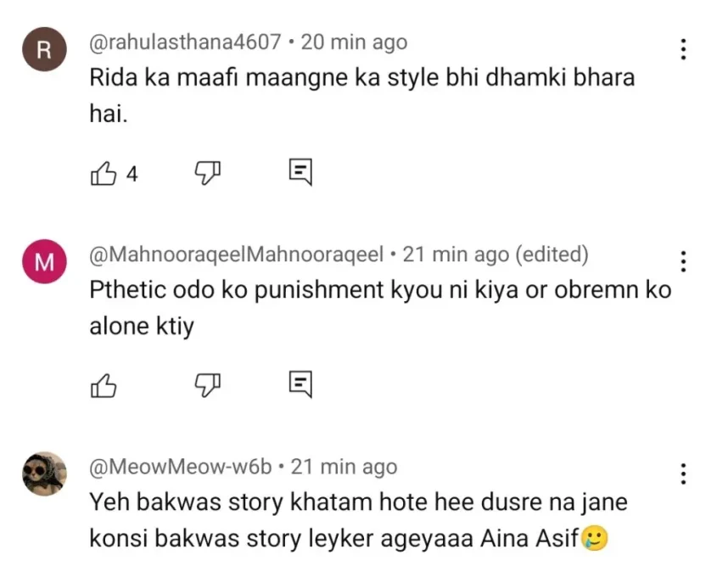Open MeowMeow-w6b's profile picture
The image size is (728, 577).
43,473
